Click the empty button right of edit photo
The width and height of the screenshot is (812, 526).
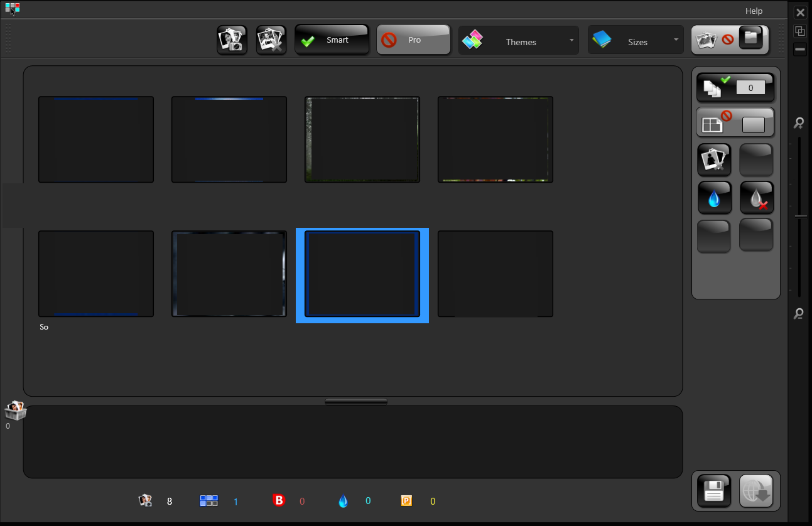point(756,159)
